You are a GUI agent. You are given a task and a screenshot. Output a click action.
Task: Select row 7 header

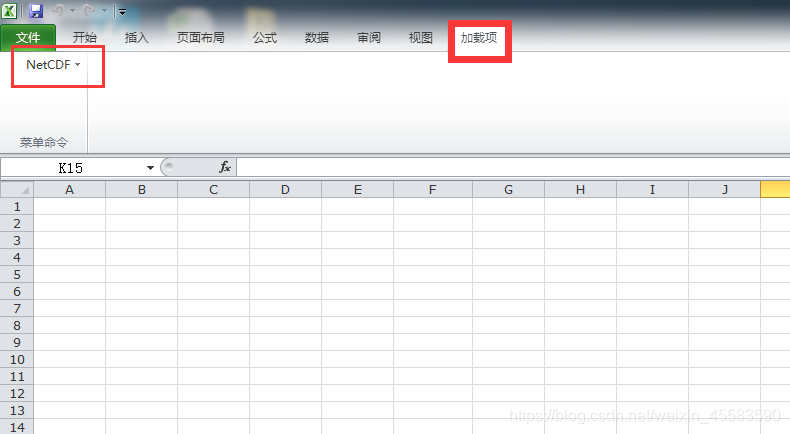pyautogui.click(x=17, y=308)
